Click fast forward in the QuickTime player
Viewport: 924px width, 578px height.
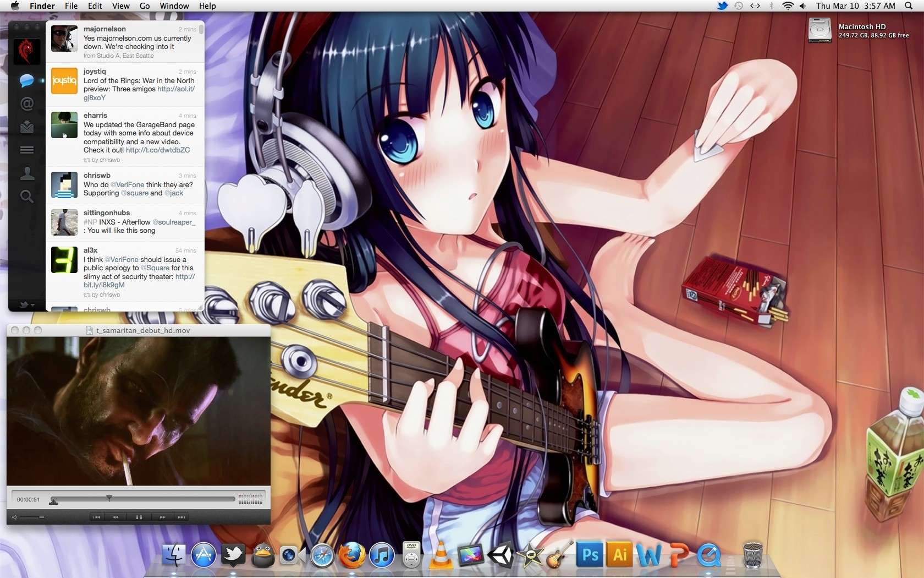(x=162, y=517)
